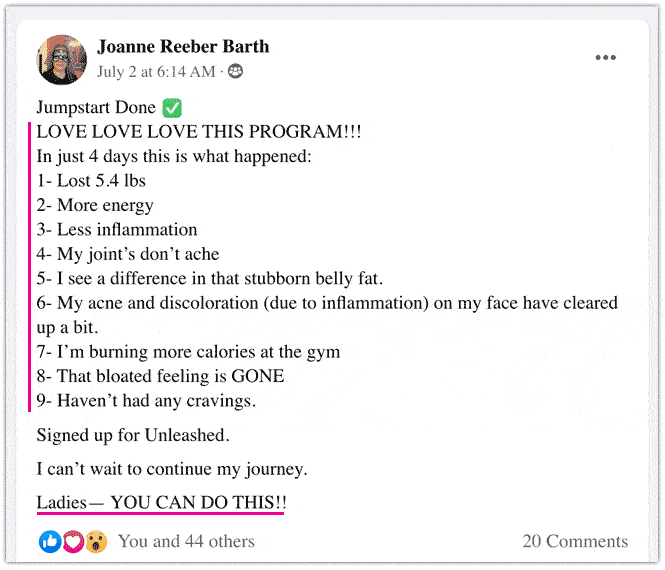
Task: Click the underlined "Ladies— YOU CAN DO THIS!!" text
Action: (x=161, y=502)
